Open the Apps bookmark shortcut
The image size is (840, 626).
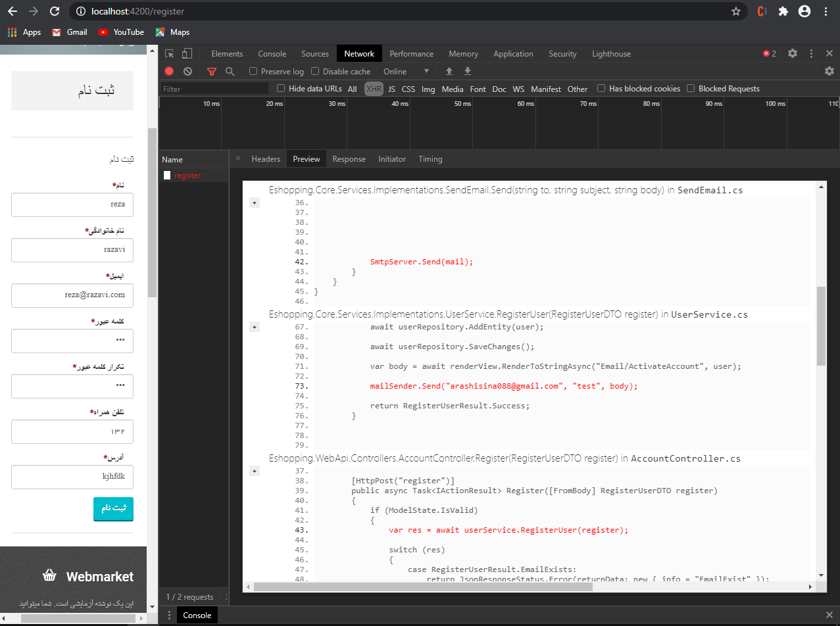tap(24, 32)
